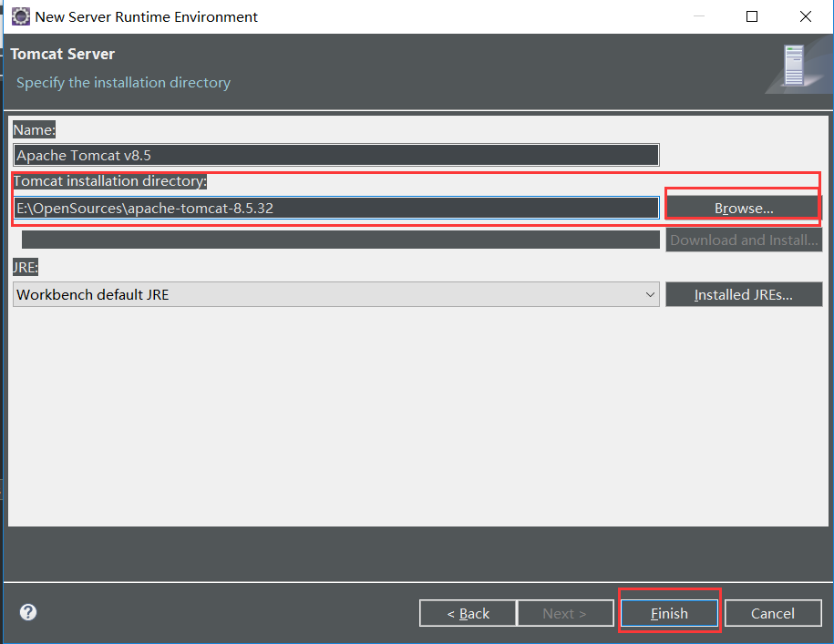Viewport: 834px width, 644px height.
Task: Click the window title 'New Server Runtime Environment'
Action: [146, 17]
